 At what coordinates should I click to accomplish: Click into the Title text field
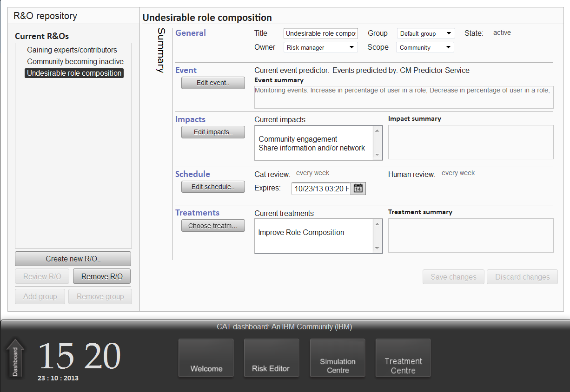tap(320, 33)
